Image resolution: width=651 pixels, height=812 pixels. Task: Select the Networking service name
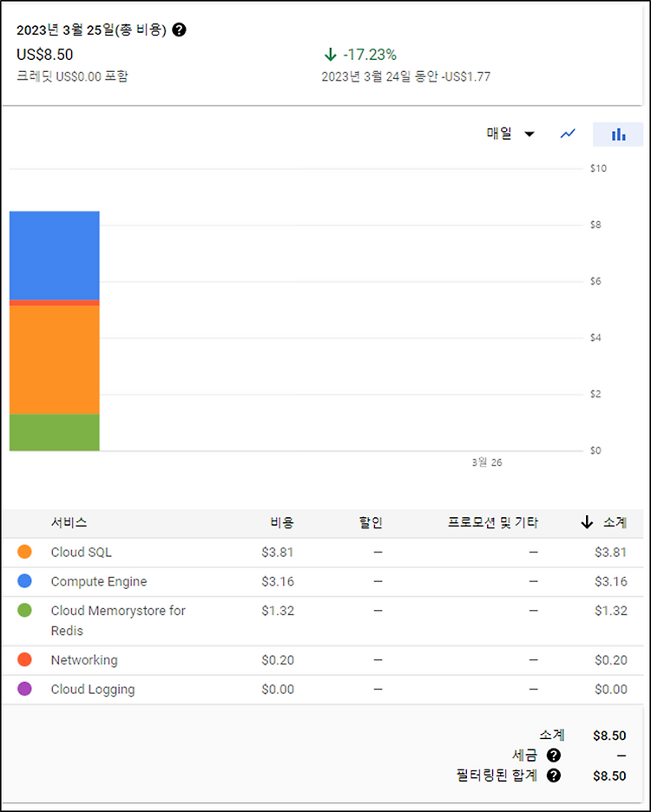84,660
